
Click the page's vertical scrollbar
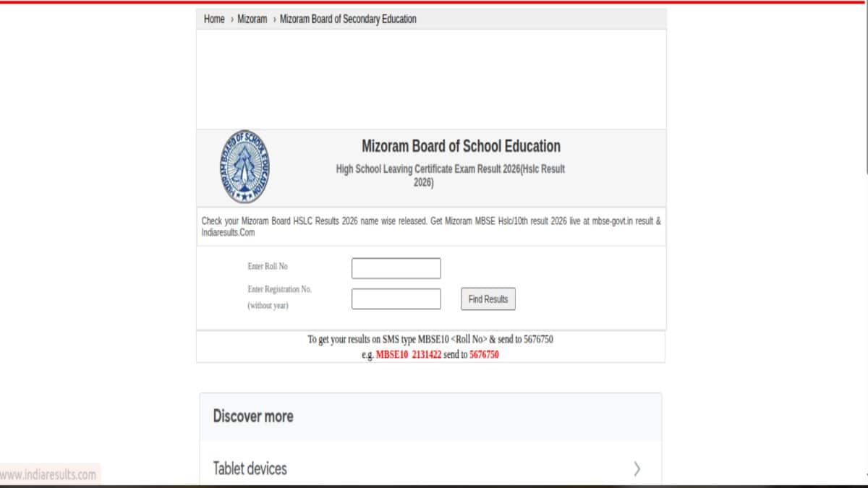pos(865,87)
